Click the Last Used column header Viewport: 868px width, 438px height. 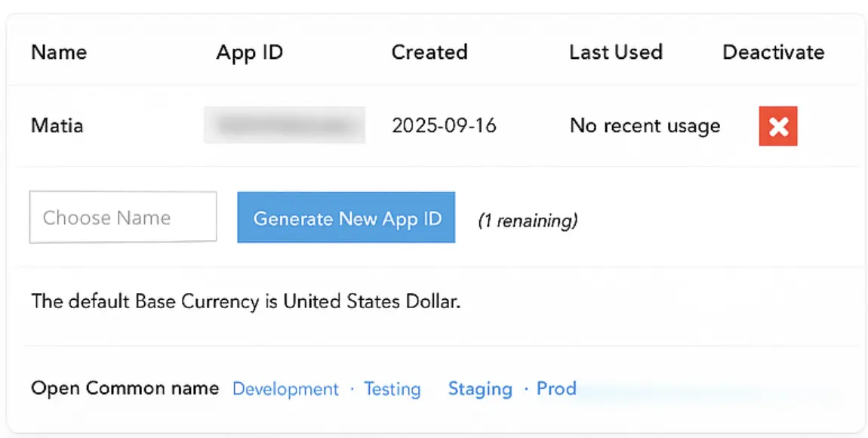point(615,52)
